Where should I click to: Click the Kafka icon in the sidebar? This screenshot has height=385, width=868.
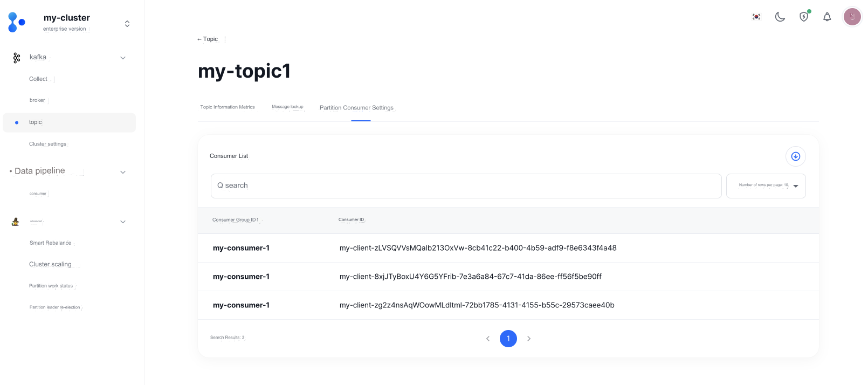pyautogui.click(x=17, y=58)
